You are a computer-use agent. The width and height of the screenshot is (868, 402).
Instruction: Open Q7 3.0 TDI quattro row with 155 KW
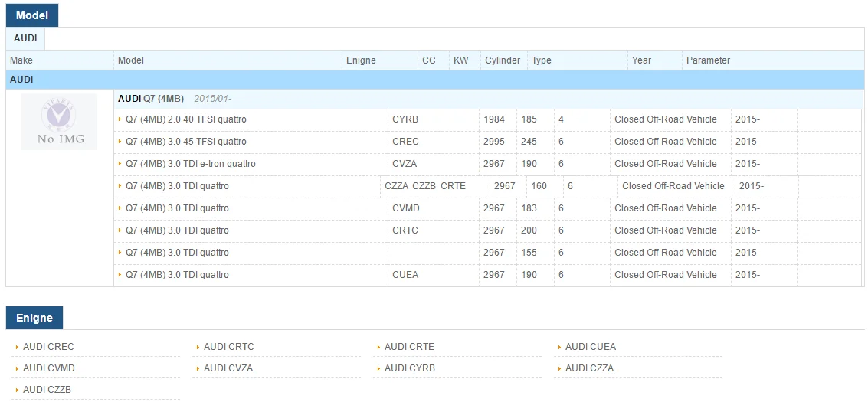coord(177,252)
